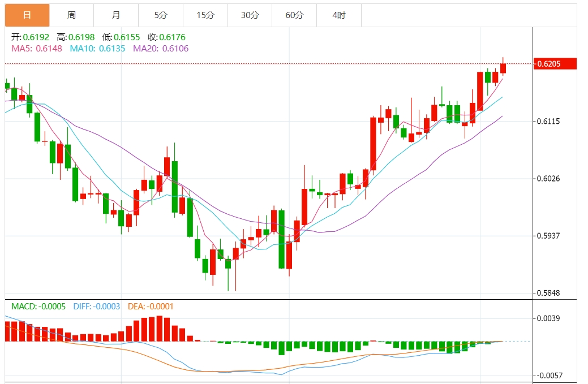Click the MA5: 0.6148 indicator label

(37, 48)
